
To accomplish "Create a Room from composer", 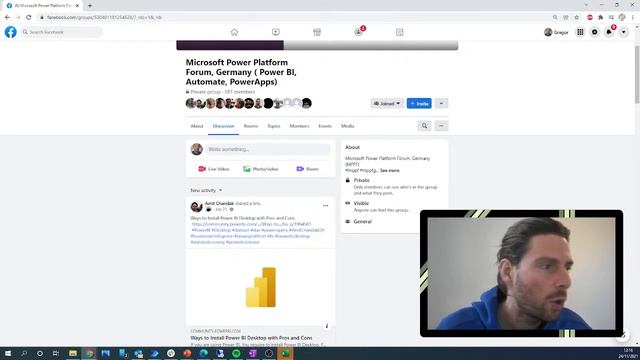I will [x=307, y=169].
